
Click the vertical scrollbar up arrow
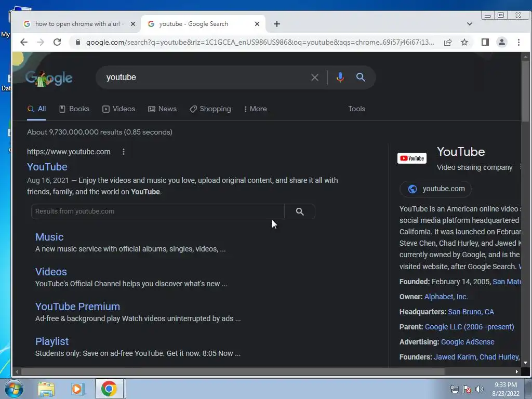pos(526,56)
